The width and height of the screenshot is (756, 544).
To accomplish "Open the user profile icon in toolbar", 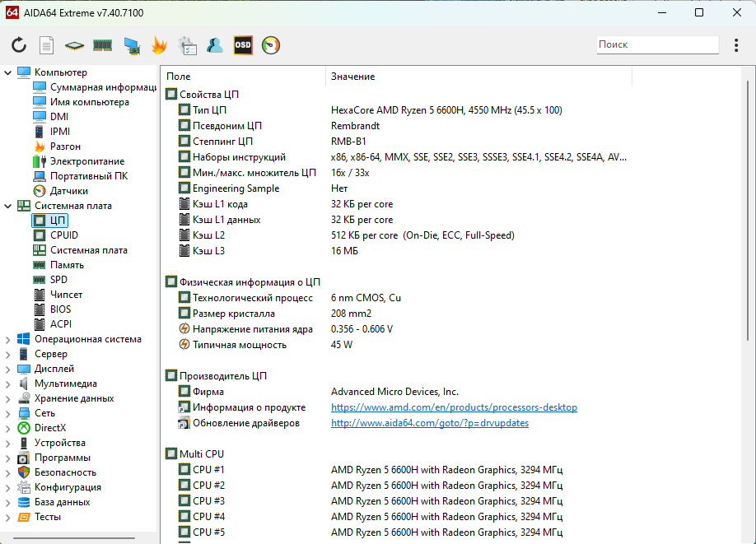I will pyautogui.click(x=215, y=45).
